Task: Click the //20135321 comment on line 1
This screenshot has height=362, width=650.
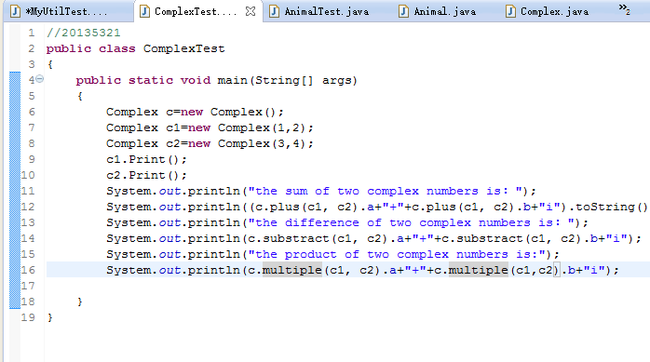Action: pyautogui.click(x=83, y=32)
